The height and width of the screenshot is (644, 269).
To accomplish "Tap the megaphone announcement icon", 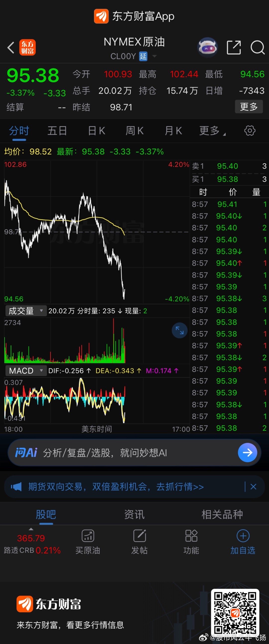I will (x=16, y=487).
